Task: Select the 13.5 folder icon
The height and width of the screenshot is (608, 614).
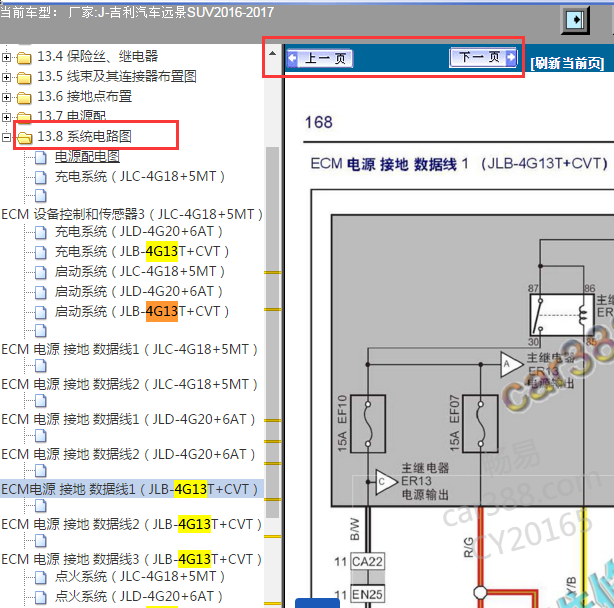Action: [x=24, y=78]
